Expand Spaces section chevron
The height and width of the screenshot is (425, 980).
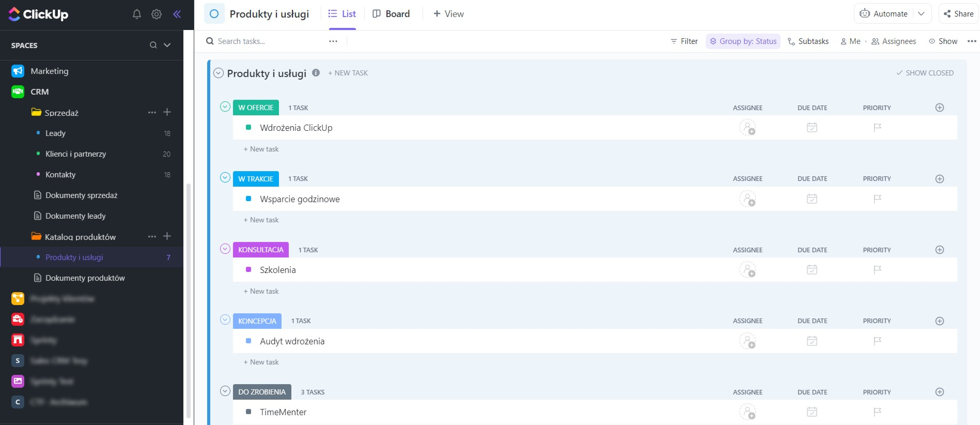pos(167,45)
